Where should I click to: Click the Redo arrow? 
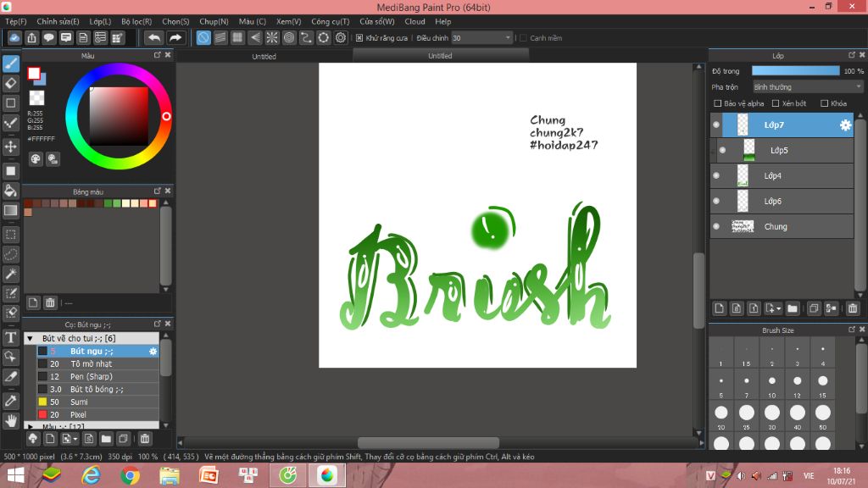click(175, 37)
